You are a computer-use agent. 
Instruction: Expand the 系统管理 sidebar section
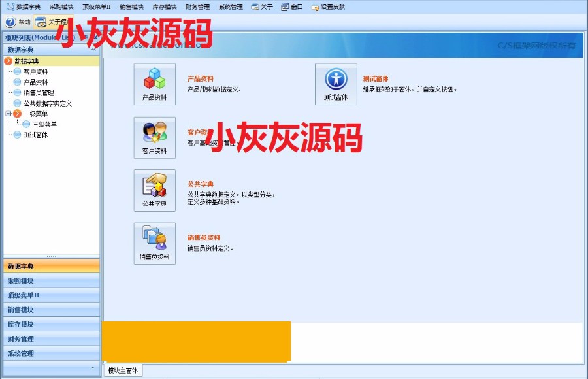(49, 353)
